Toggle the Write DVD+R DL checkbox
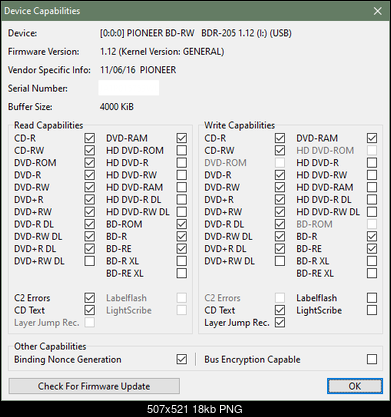 (280, 249)
